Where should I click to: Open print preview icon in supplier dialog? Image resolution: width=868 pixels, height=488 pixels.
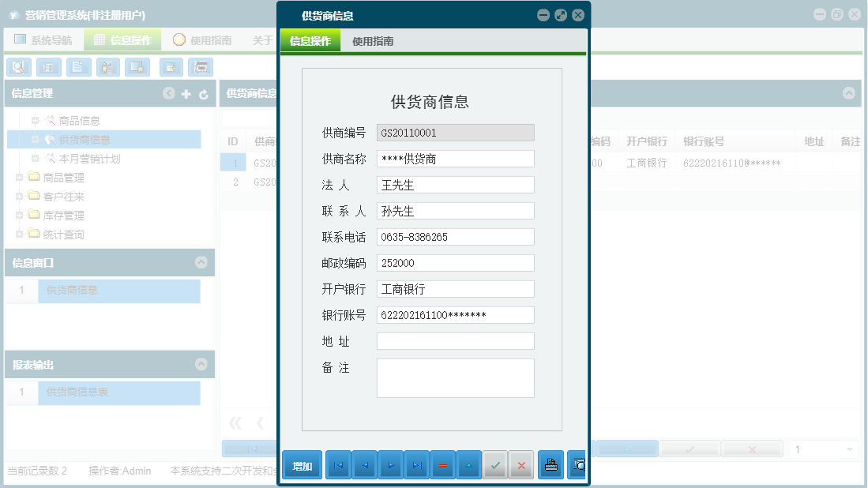point(577,466)
